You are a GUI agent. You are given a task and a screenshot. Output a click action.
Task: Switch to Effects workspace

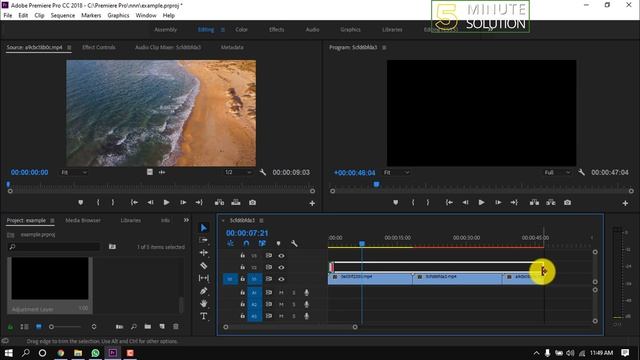point(276,30)
